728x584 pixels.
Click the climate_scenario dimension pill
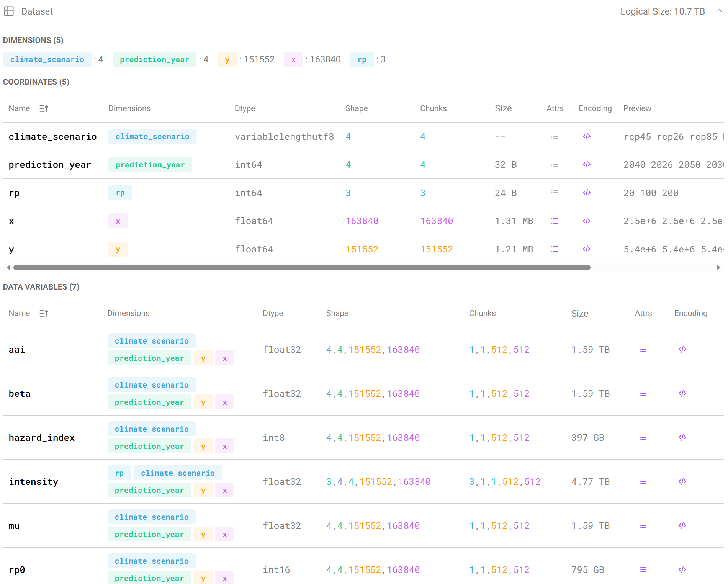[x=47, y=59]
